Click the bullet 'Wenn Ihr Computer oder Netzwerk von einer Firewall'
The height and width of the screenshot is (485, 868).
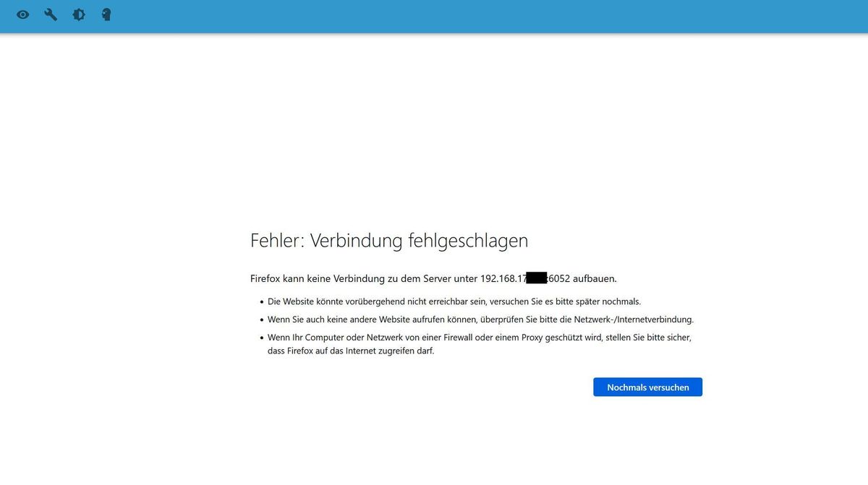(x=480, y=344)
